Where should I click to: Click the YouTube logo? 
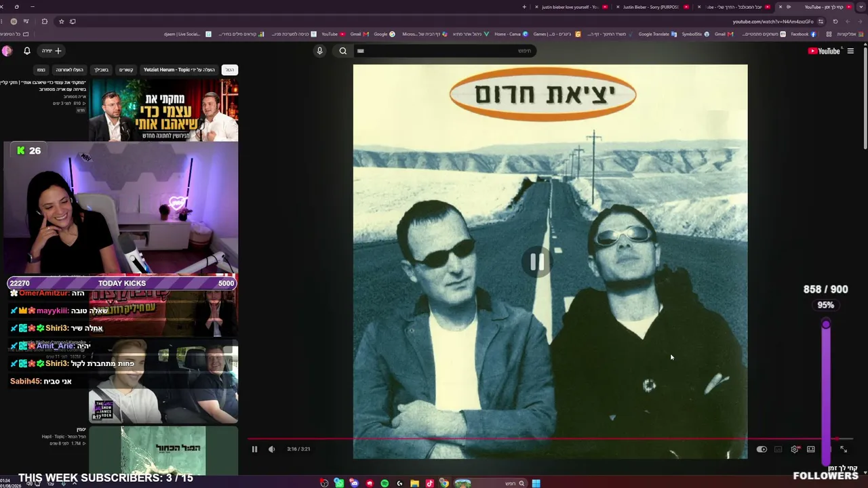click(x=824, y=51)
